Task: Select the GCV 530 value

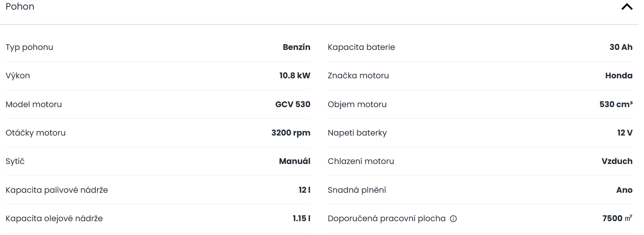Action: [x=293, y=104]
